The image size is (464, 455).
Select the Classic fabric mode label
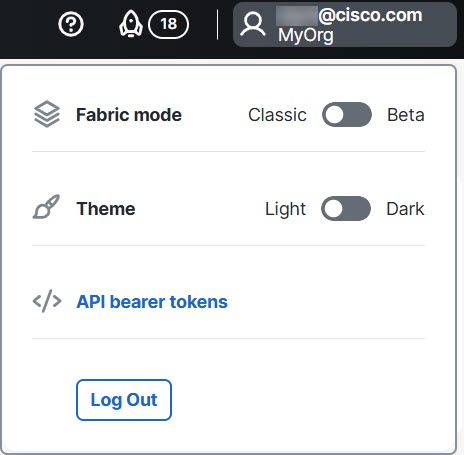point(277,115)
